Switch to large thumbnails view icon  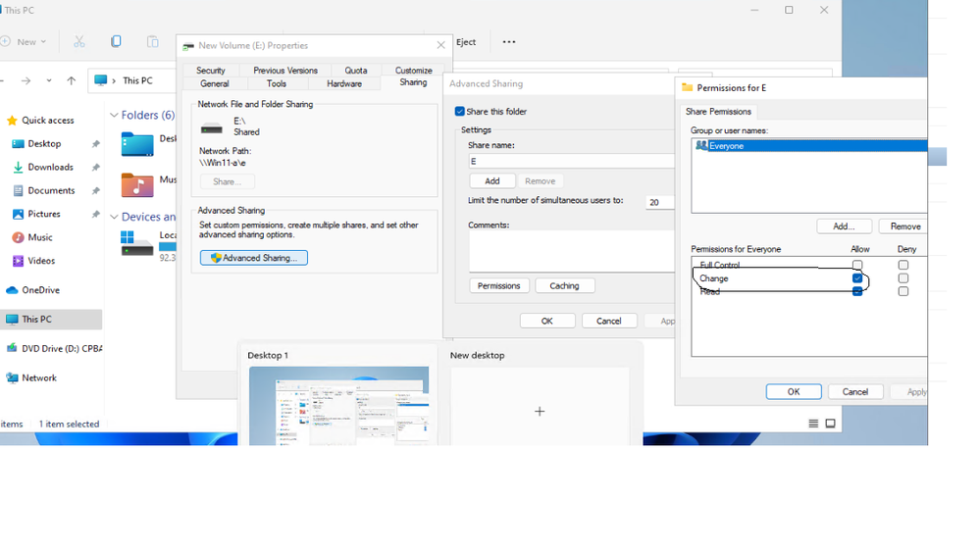pos(830,424)
